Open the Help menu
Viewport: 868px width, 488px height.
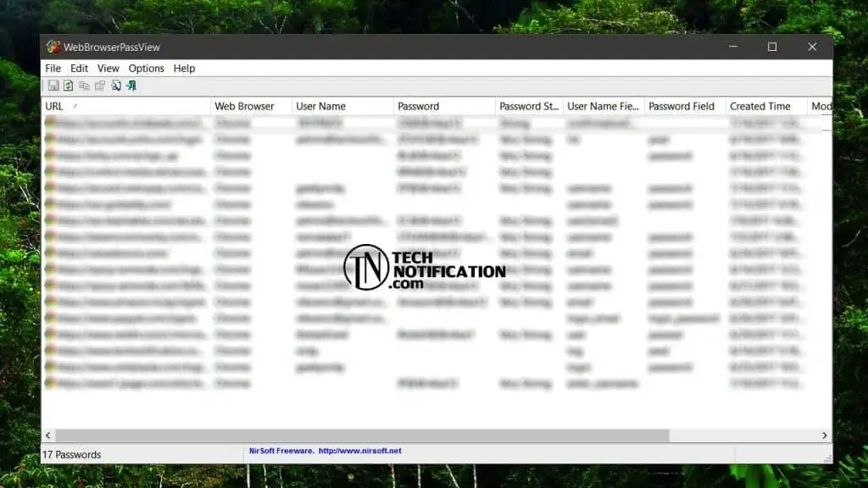184,68
